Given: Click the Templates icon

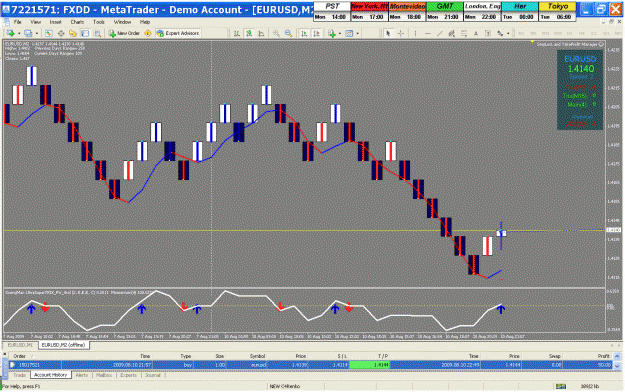Looking at the screenshot, I should tap(349, 33).
